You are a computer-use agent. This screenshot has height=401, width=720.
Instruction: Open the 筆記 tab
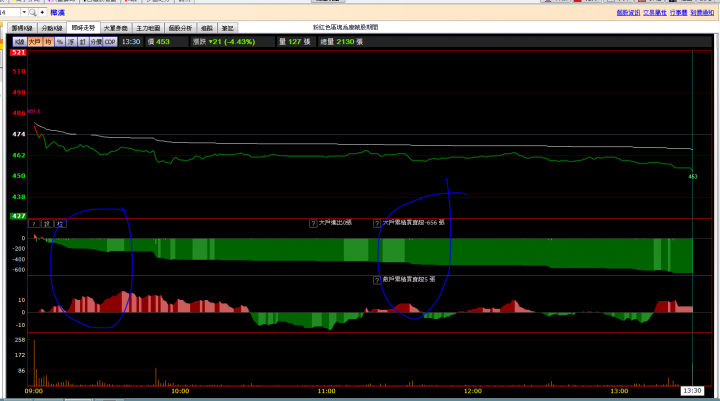pyautogui.click(x=227, y=28)
